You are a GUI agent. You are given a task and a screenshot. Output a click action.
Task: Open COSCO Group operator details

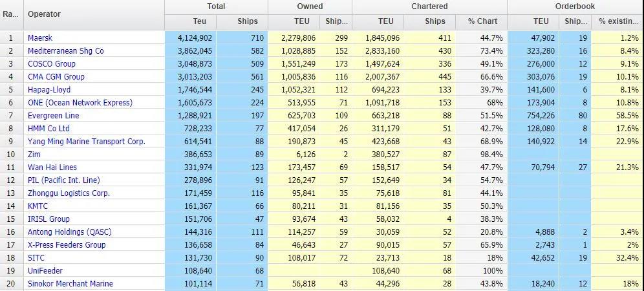[52, 64]
